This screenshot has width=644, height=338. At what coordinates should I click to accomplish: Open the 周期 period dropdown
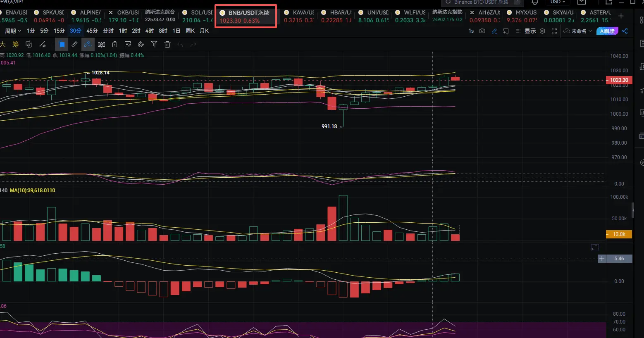click(x=13, y=31)
